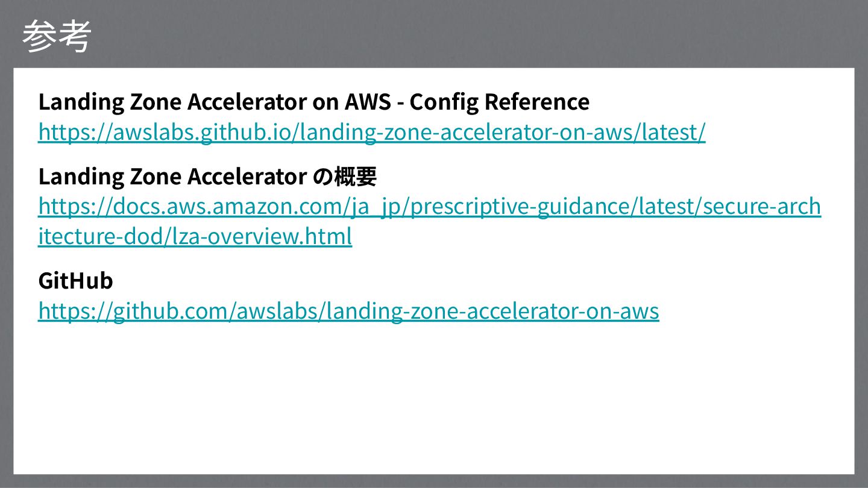Open the awslabs.github.io Config Reference link
Screen dimensions: 868x488
(371, 132)
